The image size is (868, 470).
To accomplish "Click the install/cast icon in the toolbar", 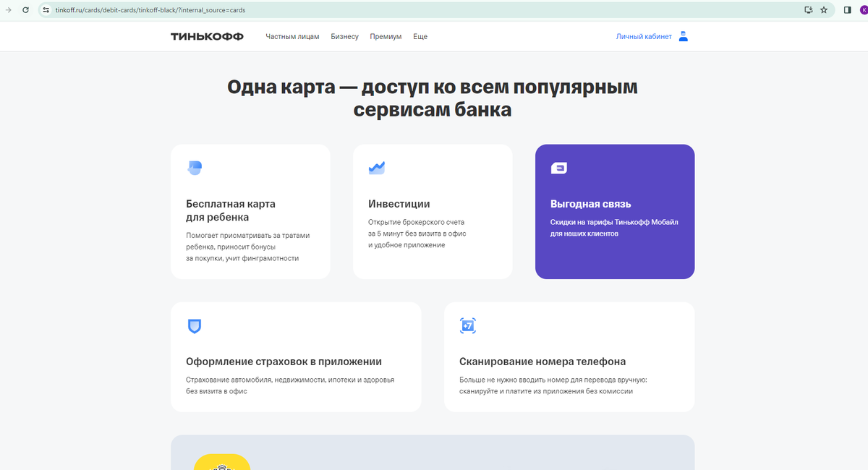I will click(808, 10).
